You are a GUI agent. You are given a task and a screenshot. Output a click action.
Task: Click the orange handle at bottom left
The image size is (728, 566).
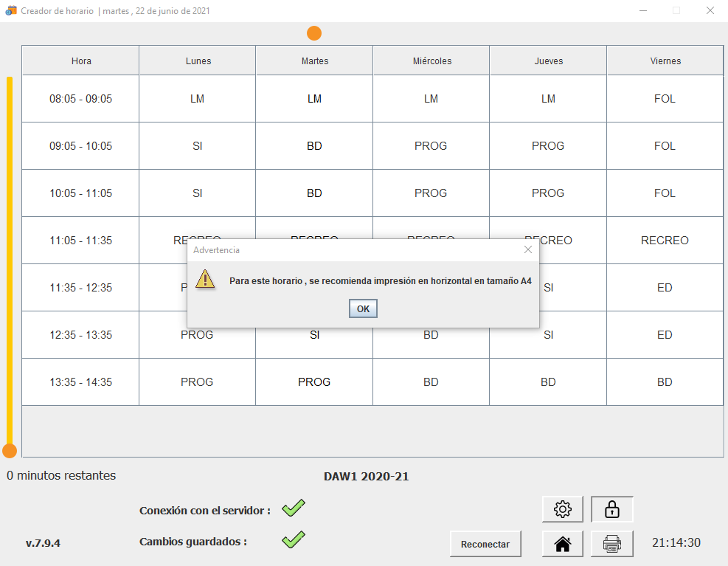tap(10, 450)
